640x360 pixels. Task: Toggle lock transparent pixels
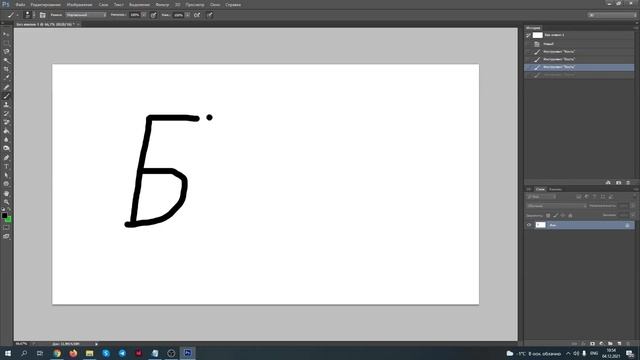[548, 215]
